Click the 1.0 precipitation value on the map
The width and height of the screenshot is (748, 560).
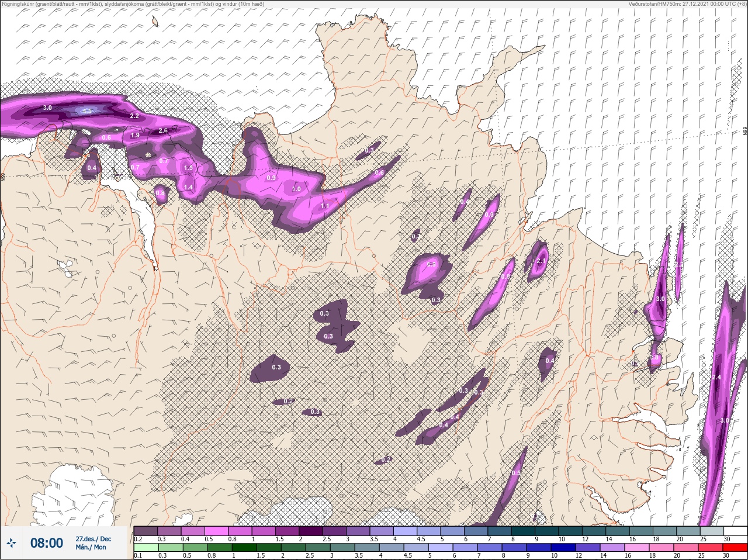pyautogui.click(x=296, y=189)
